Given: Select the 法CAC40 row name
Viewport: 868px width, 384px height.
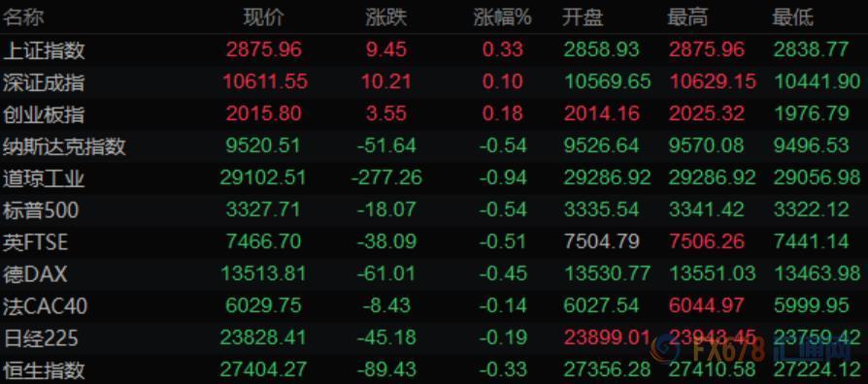Looking at the screenshot, I should tap(46, 306).
